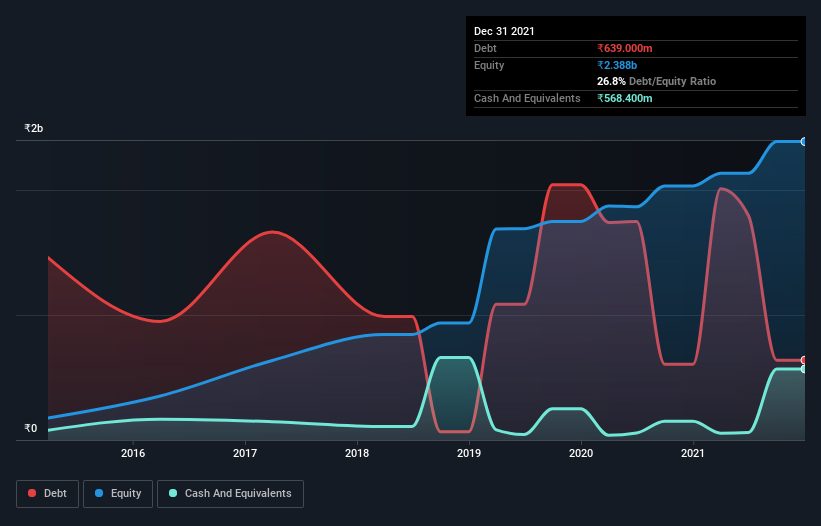Viewport: 821px width, 526px height.
Task: Click the ₹639.000m debt value
Action: [x=625, y=48]
